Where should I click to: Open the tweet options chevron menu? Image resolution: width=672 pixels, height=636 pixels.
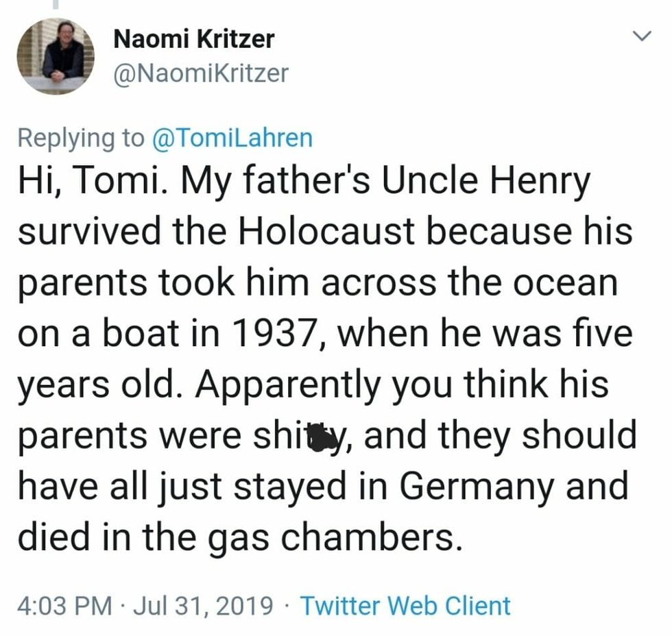[640, 36]
